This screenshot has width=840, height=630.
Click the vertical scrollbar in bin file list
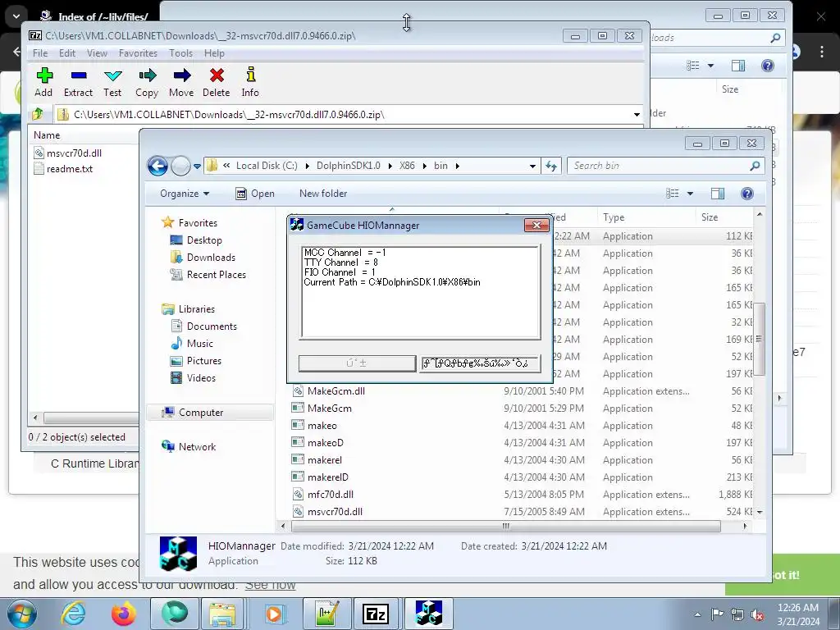(759, 339)
